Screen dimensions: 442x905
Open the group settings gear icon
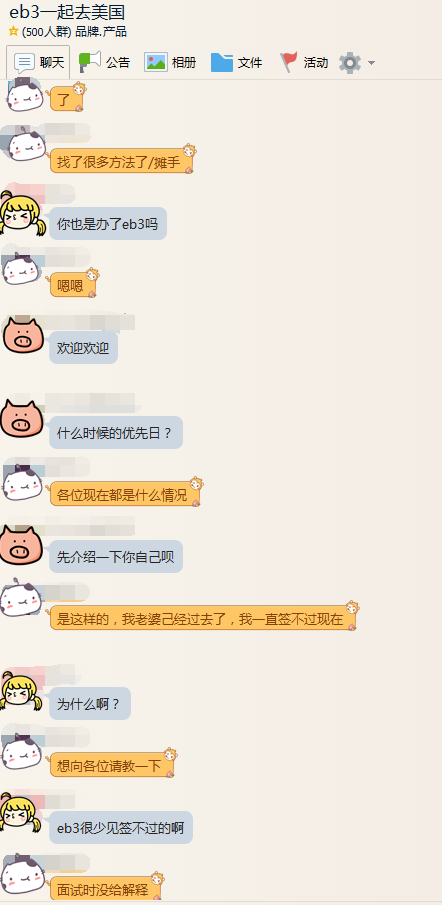tap(350, 62)
